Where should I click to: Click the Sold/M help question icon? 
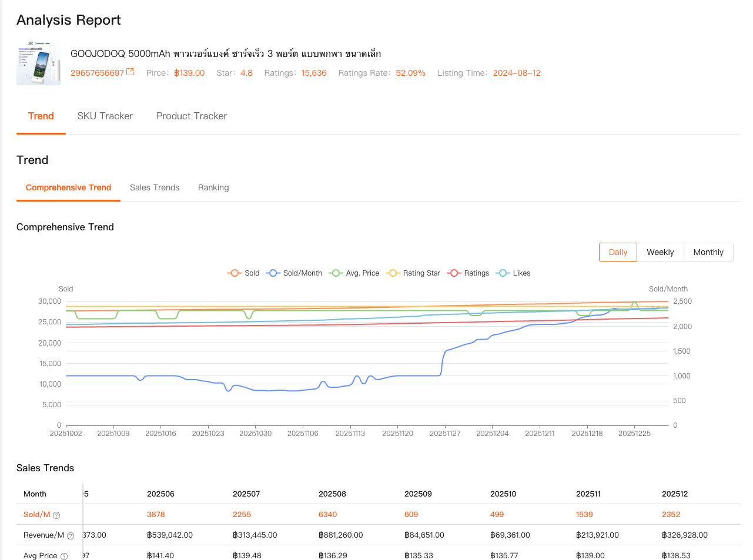[56, 515]
